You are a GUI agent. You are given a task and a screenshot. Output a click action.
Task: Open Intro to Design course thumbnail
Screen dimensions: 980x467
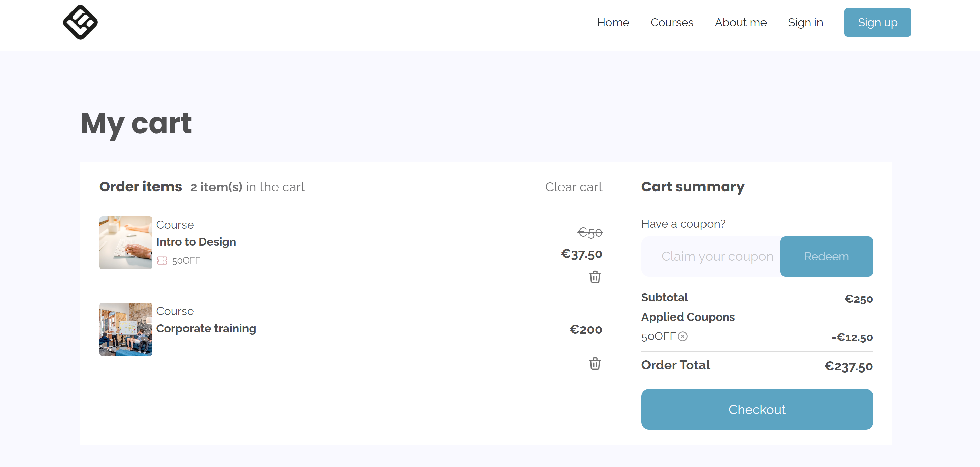point(125,243)
